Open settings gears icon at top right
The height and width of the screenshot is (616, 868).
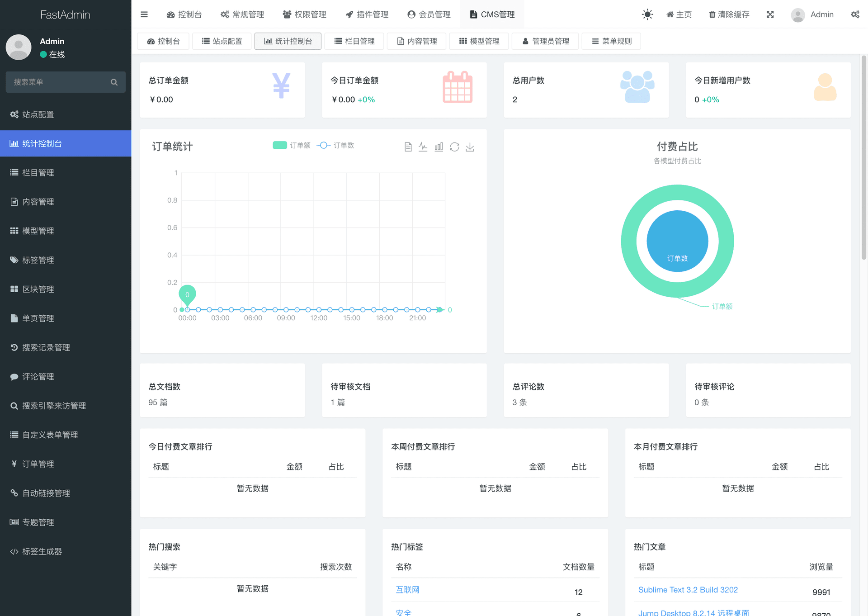[x=854, y=14]
